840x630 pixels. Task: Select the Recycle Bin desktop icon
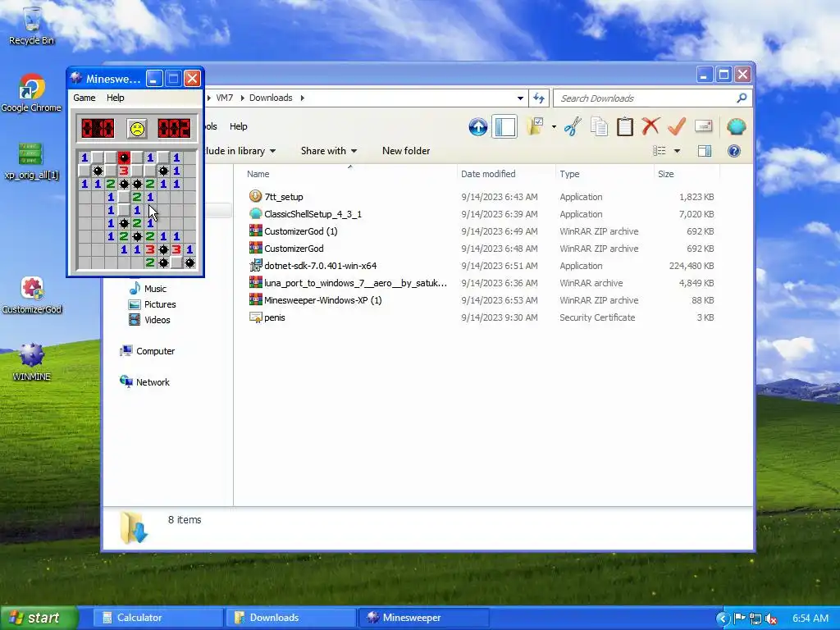32,25
